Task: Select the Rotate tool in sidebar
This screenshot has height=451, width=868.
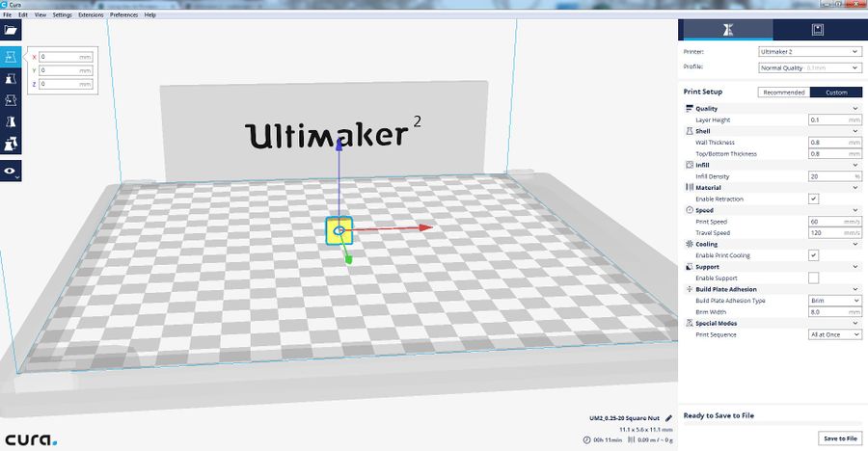Action: point(11,100)
